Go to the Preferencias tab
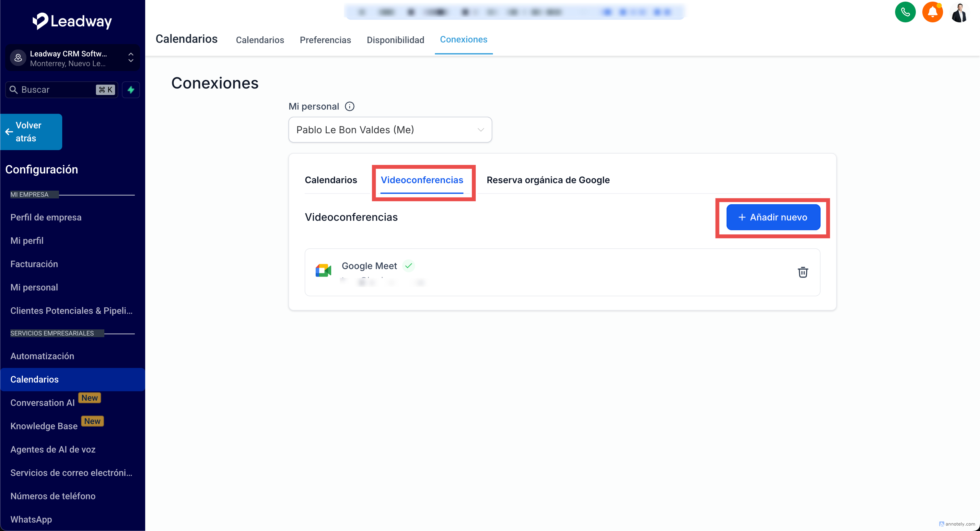The height and width of the screenshot is (531, 980). click(x=325, y=40)
